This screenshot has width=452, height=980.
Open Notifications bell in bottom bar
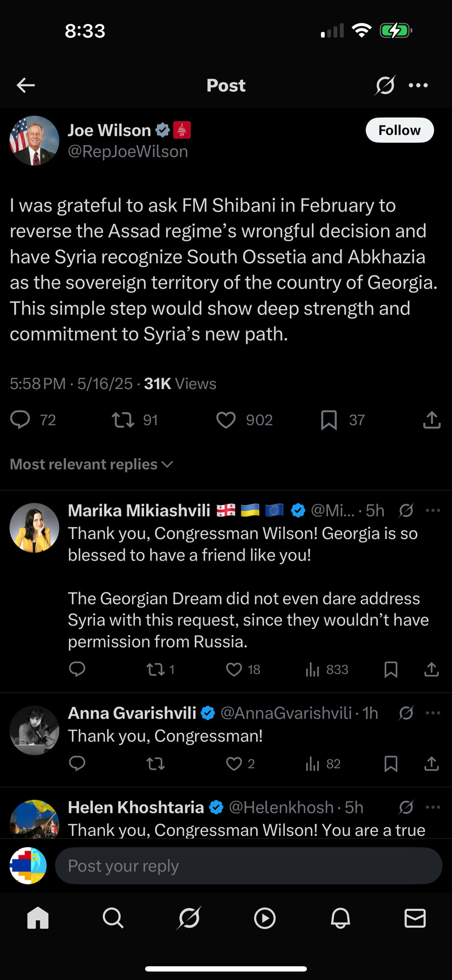click(x=340, y=918)
